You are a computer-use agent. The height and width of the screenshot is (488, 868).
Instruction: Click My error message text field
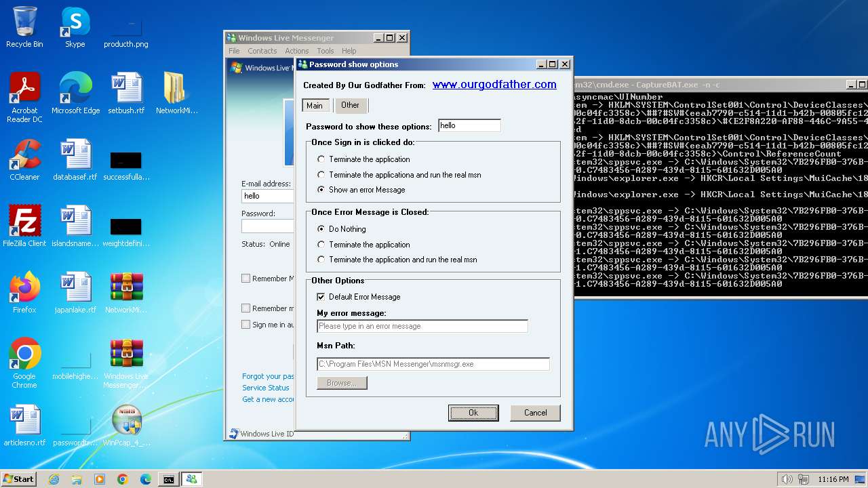pos(422,326)
